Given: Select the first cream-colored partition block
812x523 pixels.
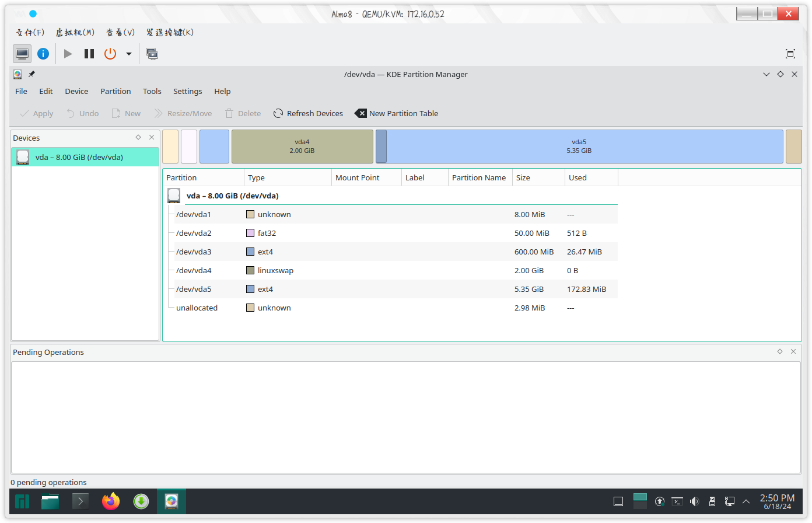Looking at the screenshot, I should click(170, 147).
